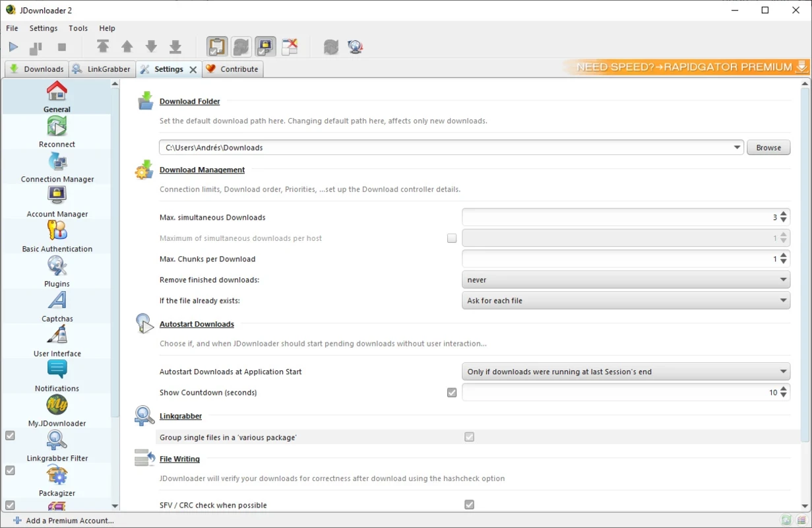Toggle 'various package' grouping checkbox
This screenshot has width=812, height=528.
(469, 437)
